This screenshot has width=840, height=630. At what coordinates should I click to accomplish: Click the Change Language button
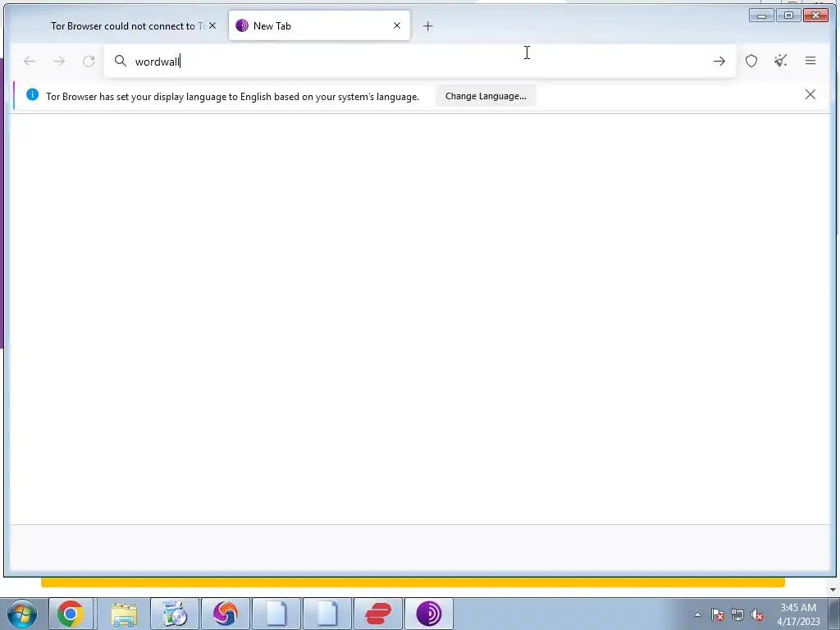[x=486, y=96]
